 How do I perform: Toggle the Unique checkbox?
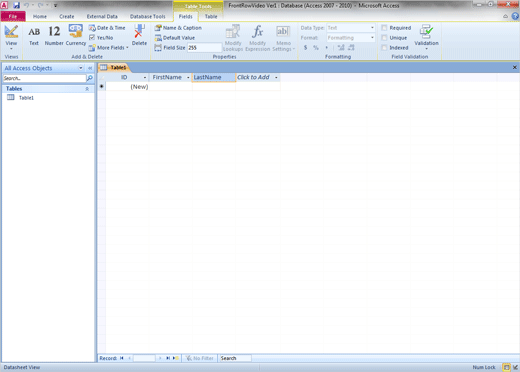(x=384, y=38)
